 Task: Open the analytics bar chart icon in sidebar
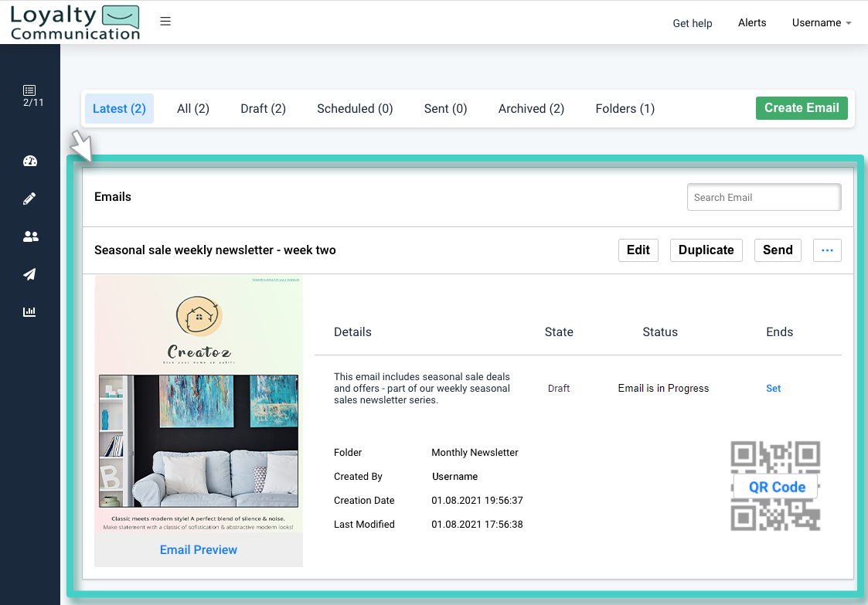(29, 311)
